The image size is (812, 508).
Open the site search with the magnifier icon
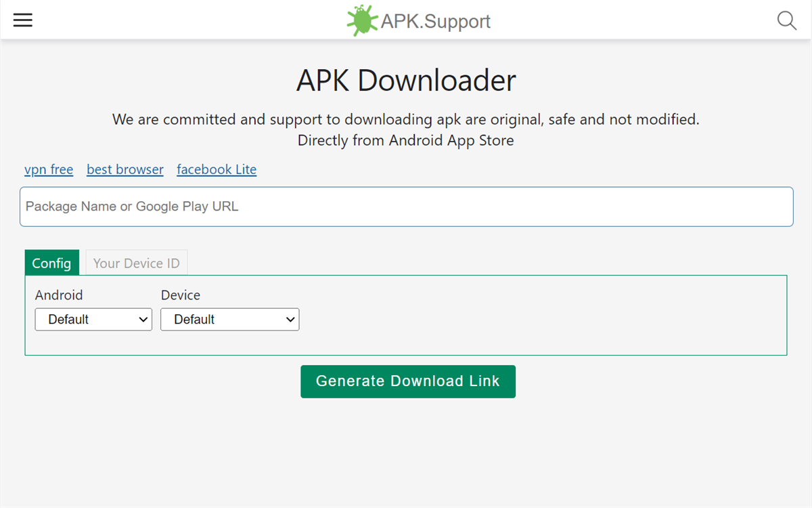786,21
